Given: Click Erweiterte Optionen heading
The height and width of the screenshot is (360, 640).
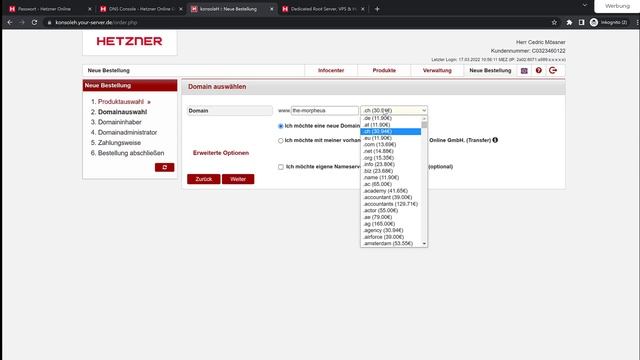Looking at the screenshot, I should pos(221,153).
